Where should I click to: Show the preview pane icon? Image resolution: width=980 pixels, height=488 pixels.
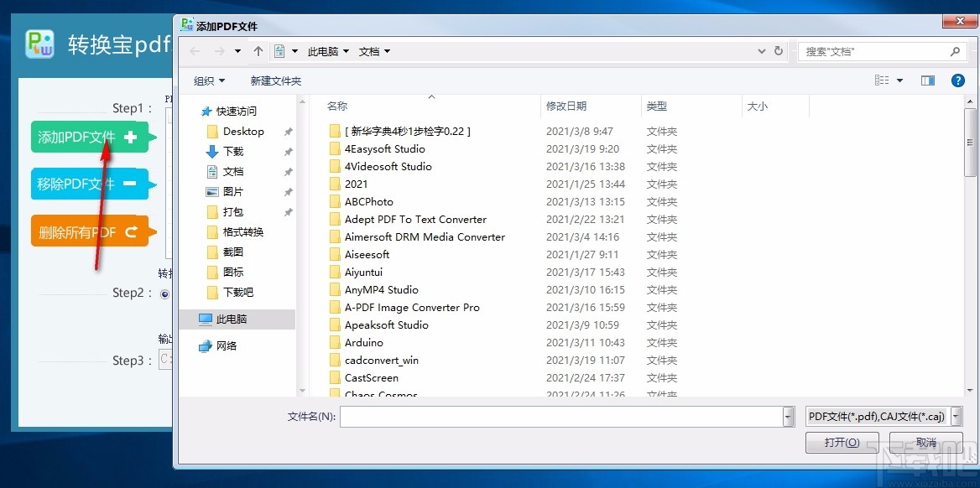pyautogui.click(x=927, y=80)
